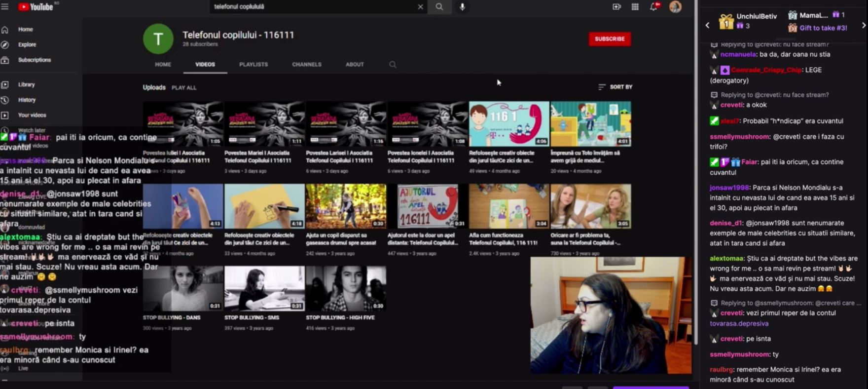This screenshot has height=389, width=868.
Task: Click the YouTube logo
Action: click(x=36, y=7)
